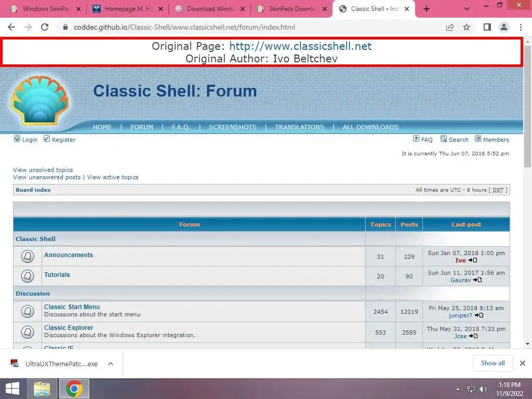Open the Members list link

[496, 140]
